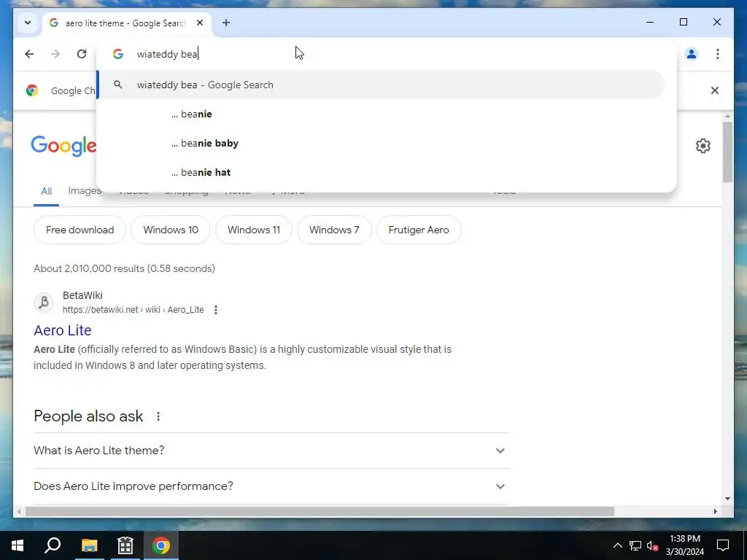Click the BetaWiki favicon icon
This screenshot has width=747, height=560.
(44, 303)
